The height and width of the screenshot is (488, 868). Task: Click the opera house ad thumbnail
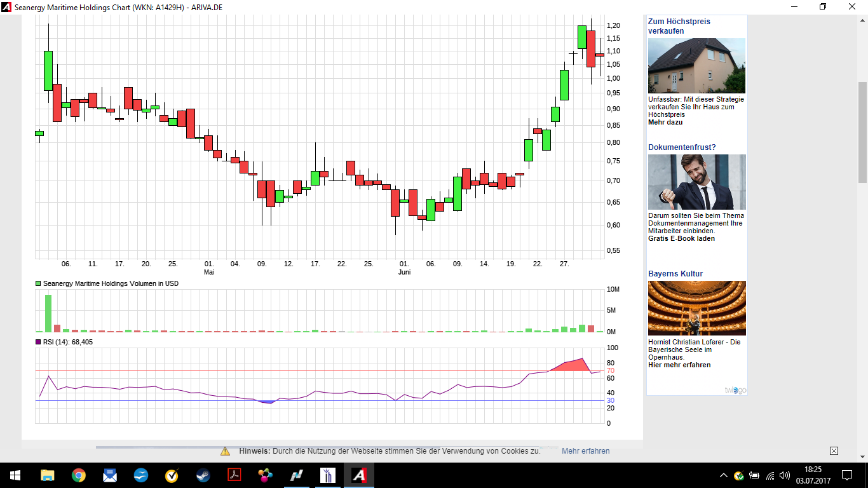point(696,308)
